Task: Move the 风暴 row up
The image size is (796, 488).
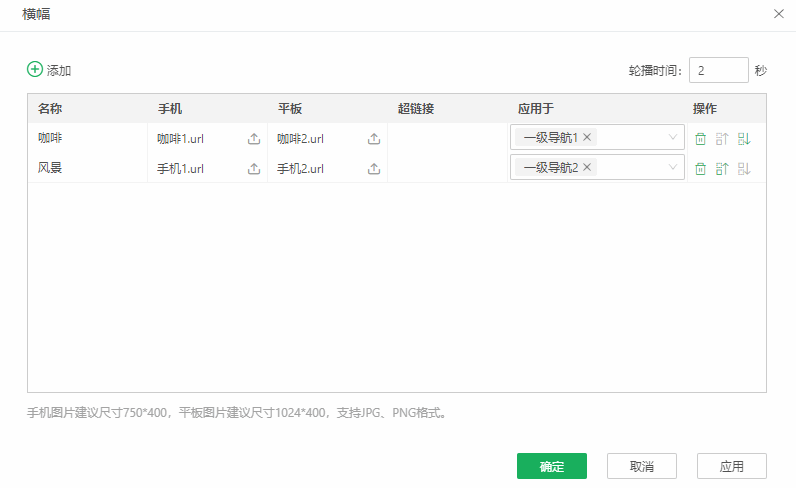Action: point(722,169)
